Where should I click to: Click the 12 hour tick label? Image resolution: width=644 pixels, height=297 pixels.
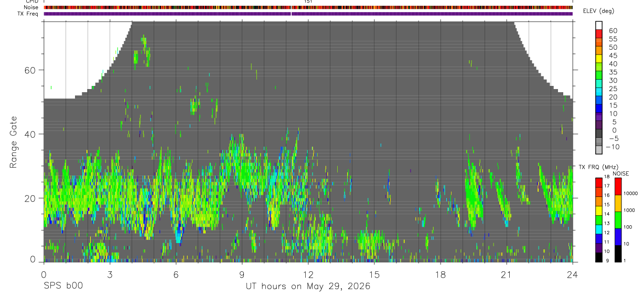308,274
